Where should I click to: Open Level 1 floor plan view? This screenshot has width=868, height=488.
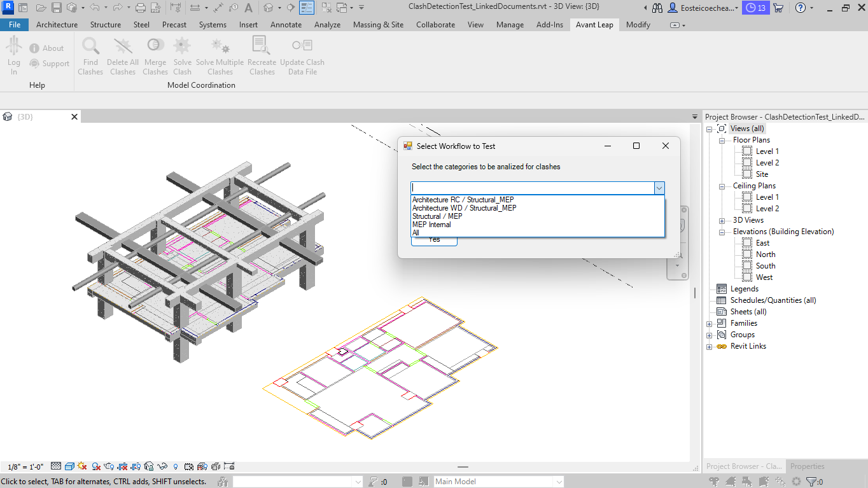(767, 151)
